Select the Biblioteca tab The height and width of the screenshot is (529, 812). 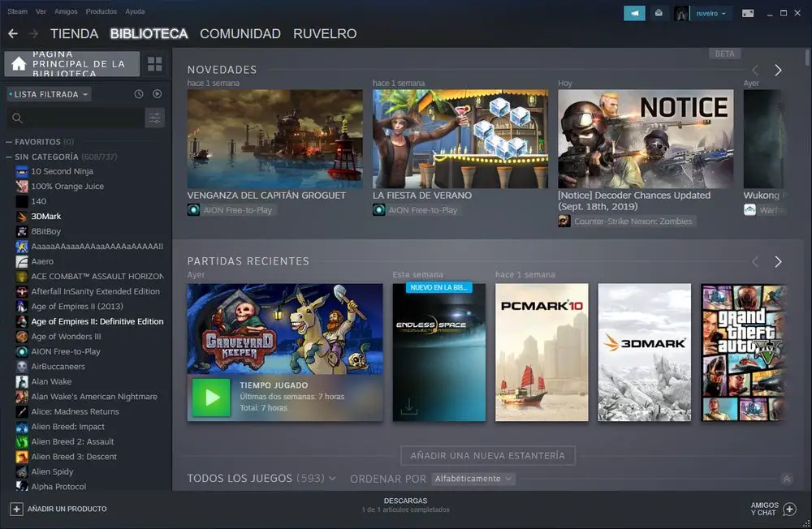click(149, 33)
